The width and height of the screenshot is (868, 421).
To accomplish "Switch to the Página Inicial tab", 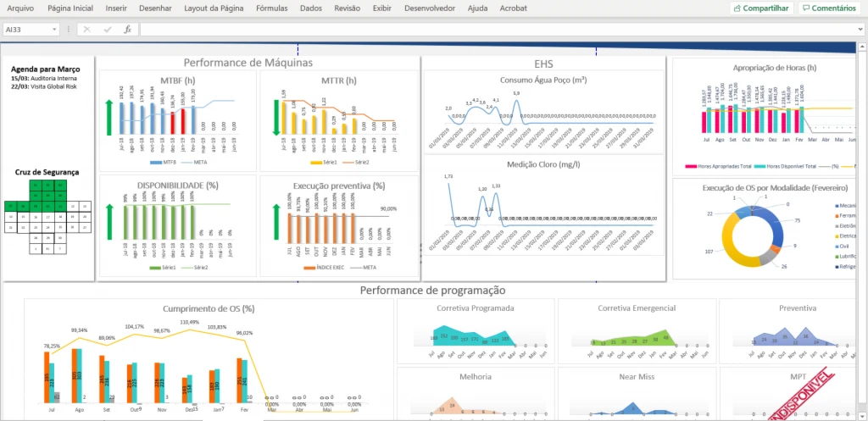I will point(70,8).
